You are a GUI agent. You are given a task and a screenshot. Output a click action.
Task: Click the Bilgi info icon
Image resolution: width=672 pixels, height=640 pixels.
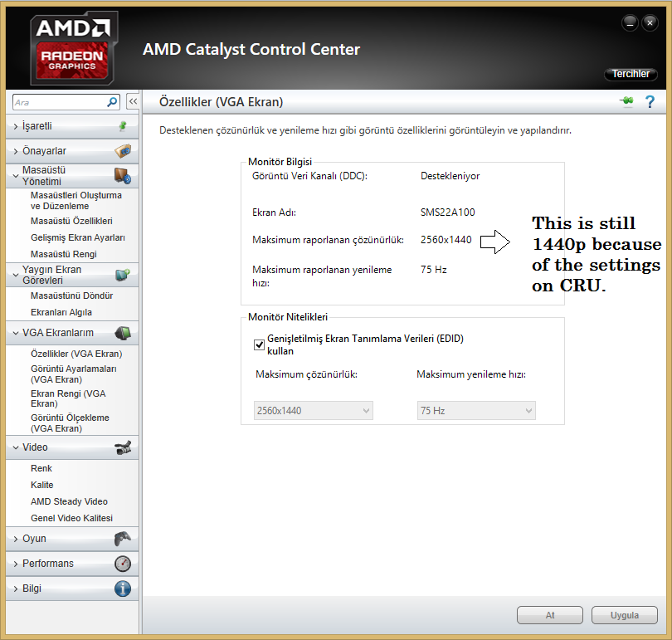[x=123, y=589]
